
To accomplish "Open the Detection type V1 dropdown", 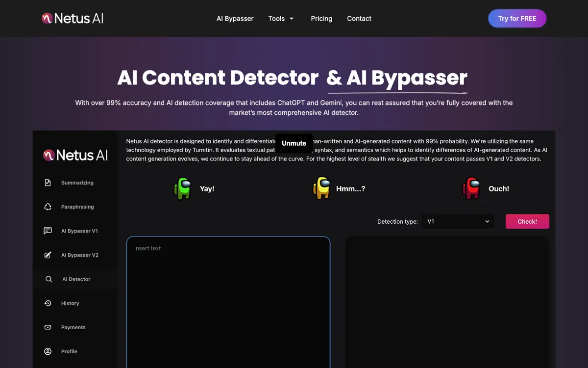I will pos(459,222).
